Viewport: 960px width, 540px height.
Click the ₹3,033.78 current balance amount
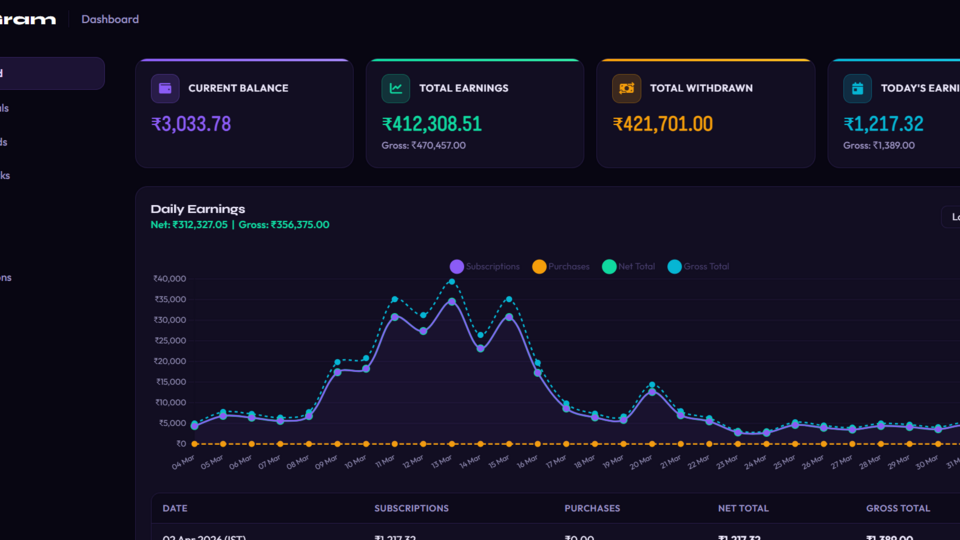191,124
